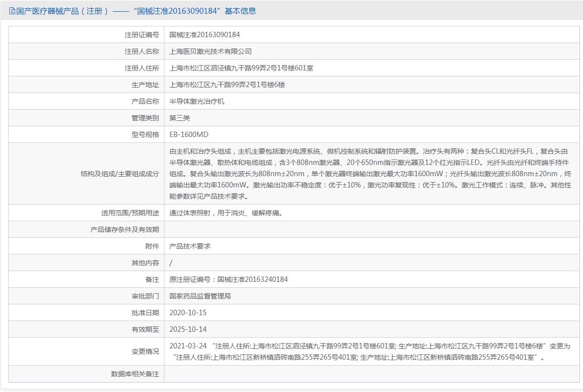Click the empty 产品储存条件及有效期 value cell
Image resolution: width=583 pixels, height=392 pixels.
tap(370, 230)
